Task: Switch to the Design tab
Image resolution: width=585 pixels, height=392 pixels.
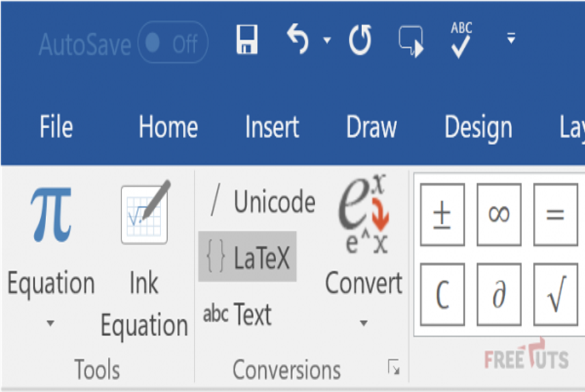Action: click(478, 128)
